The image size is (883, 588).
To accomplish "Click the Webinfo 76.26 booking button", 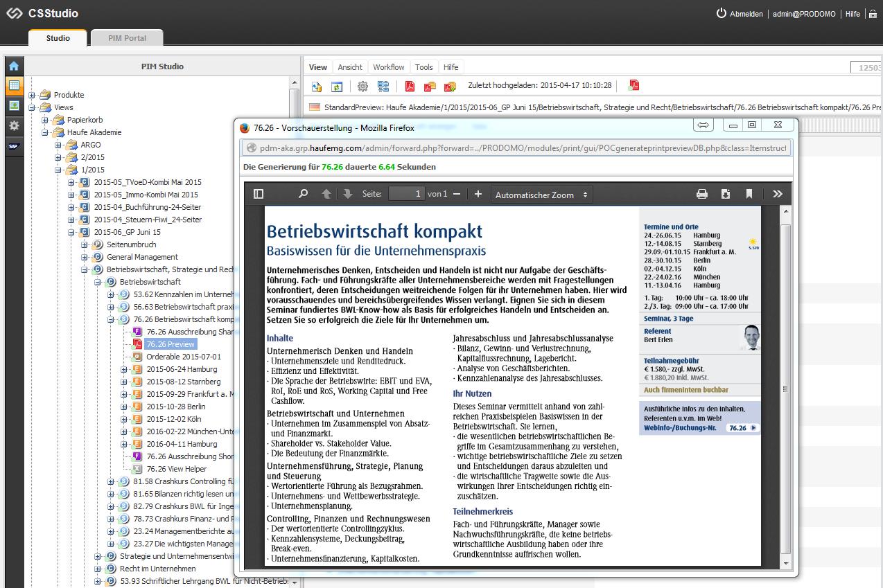I will click(743, 428).
